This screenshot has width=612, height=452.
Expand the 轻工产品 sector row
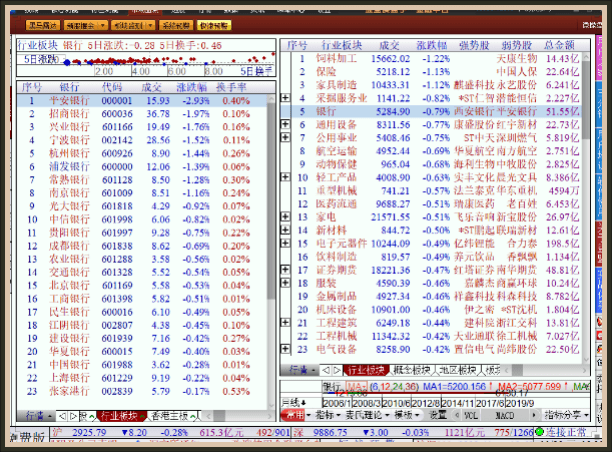coord(285,177)
